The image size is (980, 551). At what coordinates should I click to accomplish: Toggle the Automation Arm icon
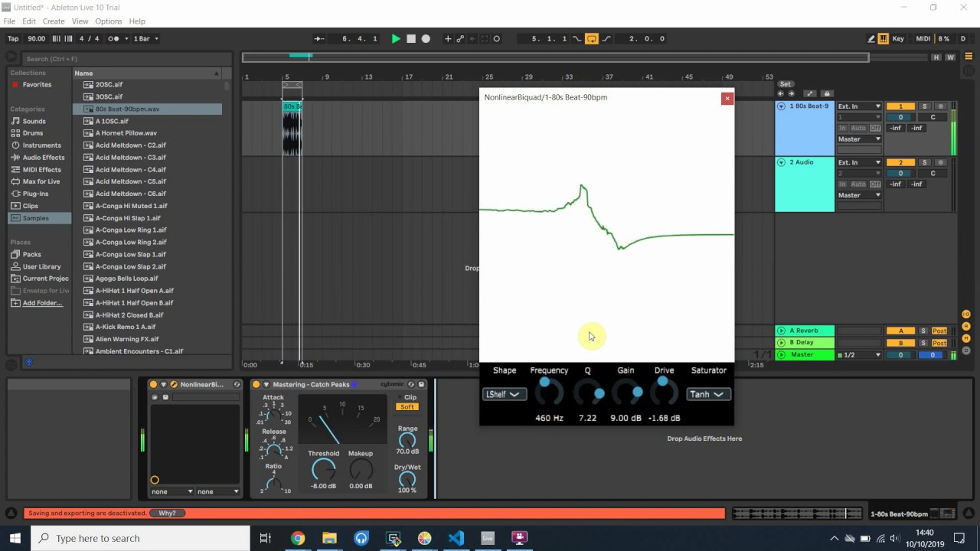tap(460, 38)
